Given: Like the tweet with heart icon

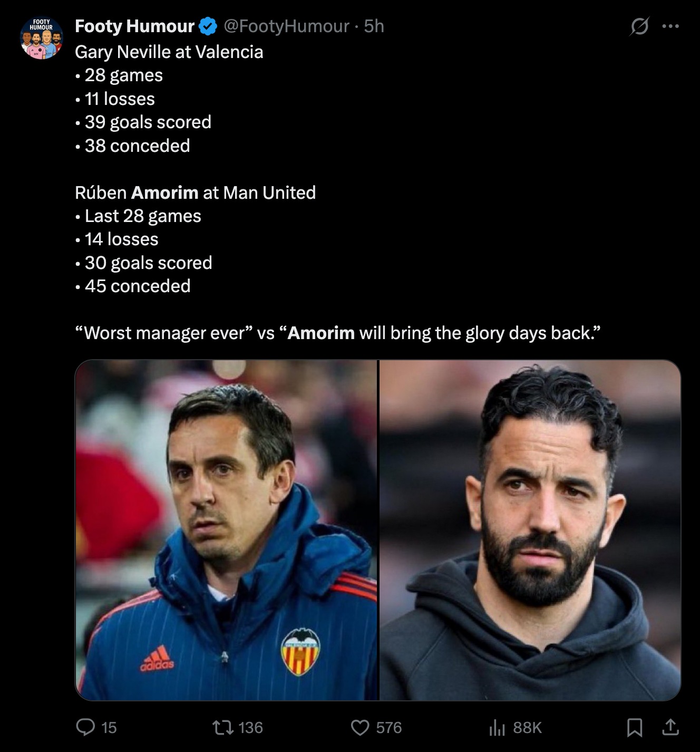Looking at the screenshot, I should pos(360,728).
